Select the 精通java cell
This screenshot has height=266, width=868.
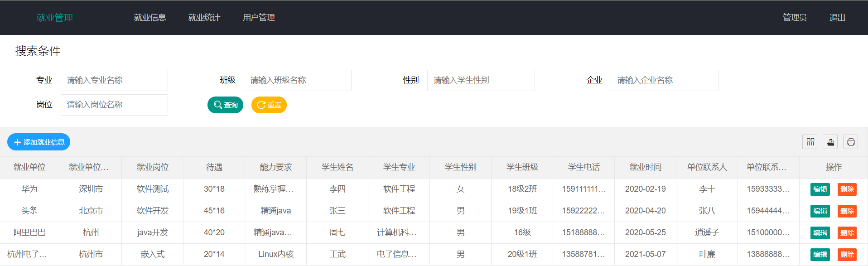pyautogui.click(x=276, y=211)
